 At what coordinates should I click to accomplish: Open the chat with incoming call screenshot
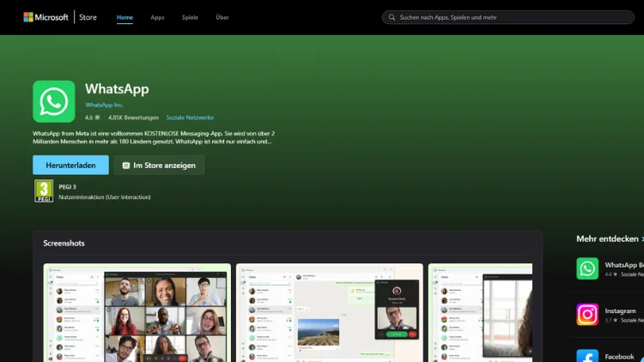[x=330, y=313]
